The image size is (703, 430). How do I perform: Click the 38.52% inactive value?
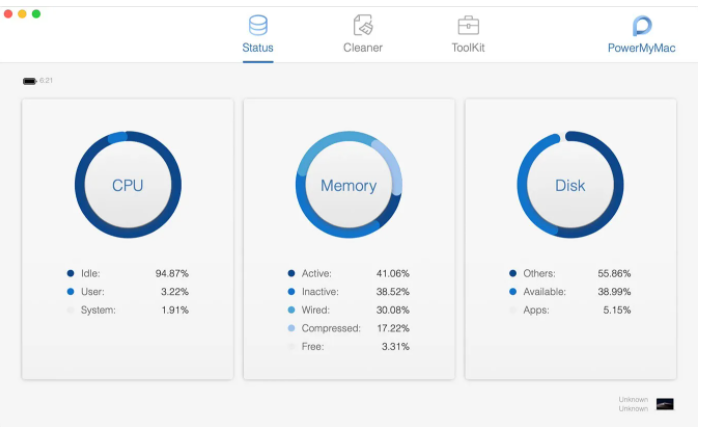click(393, 291)
